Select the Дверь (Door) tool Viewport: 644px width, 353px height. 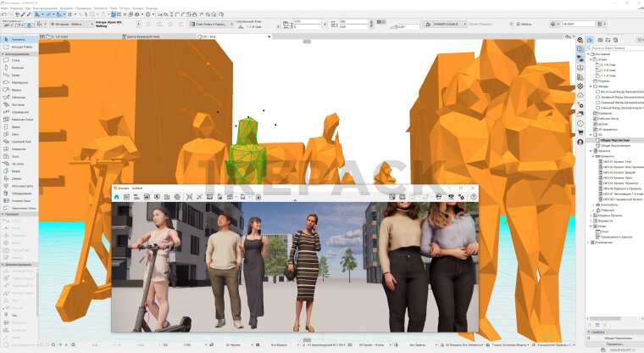(x=16, y=126)
